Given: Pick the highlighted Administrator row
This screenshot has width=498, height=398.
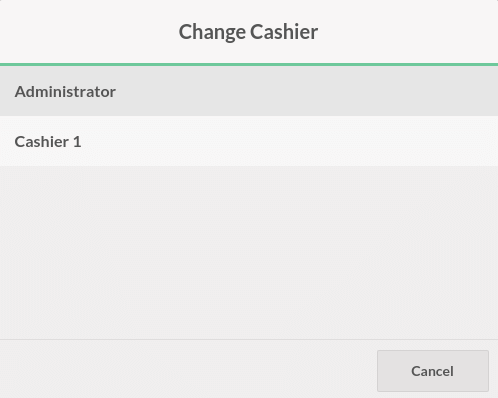Looking at the screenshot, I should (x=249, y=91).
